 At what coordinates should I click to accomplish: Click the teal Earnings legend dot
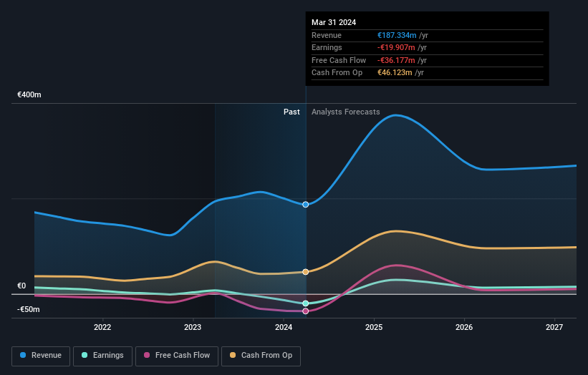(x=85, y=355)
